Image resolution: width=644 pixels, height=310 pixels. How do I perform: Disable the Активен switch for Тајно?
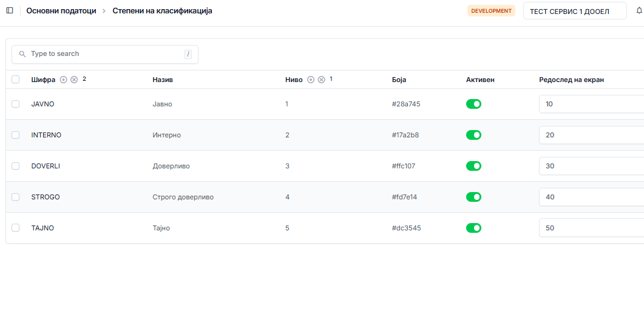click(x=473, y=228)
